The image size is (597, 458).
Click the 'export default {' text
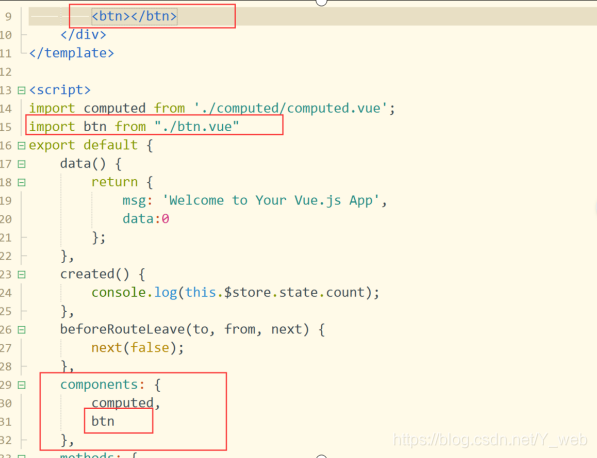[x=91, y=145]
